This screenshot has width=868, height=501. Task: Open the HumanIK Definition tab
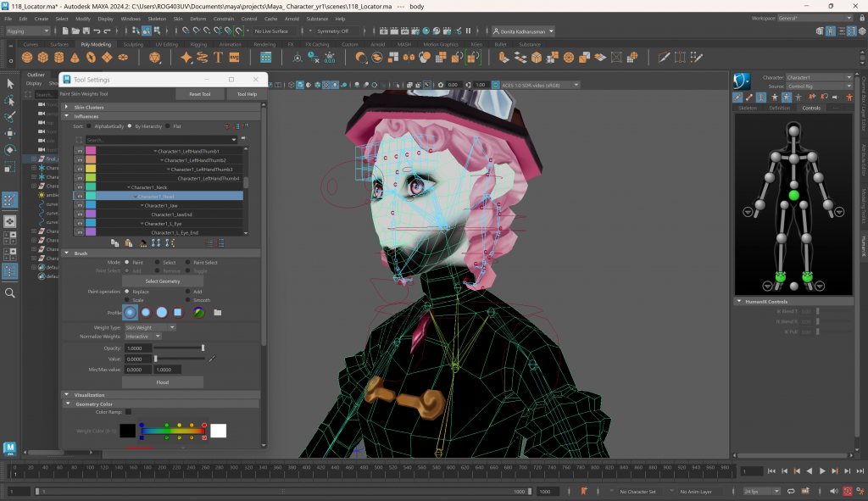[780, 108]
